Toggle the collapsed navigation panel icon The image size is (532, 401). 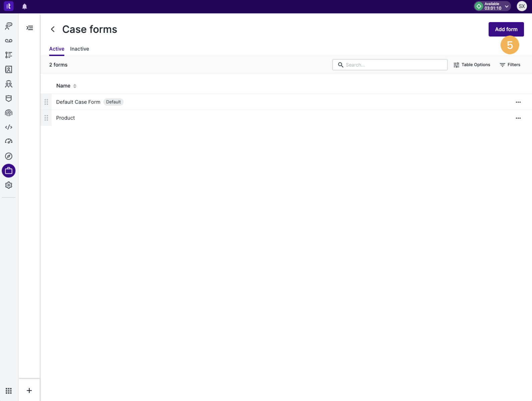[30, 28]
